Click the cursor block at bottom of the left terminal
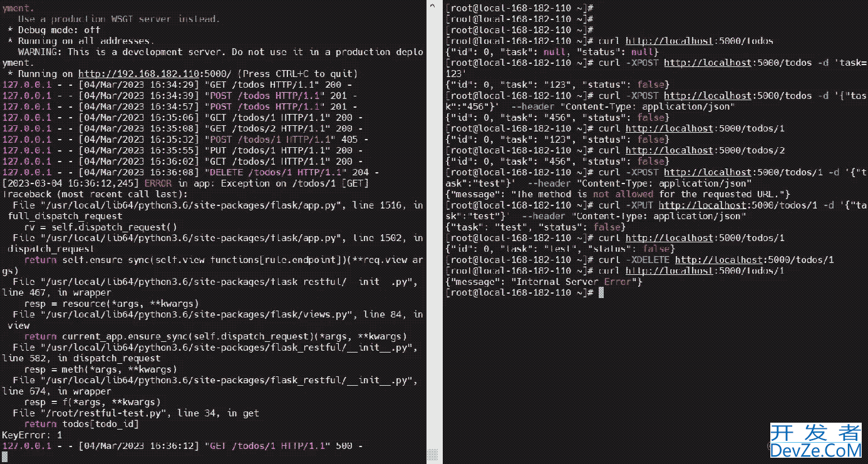Viewport: 868px width, 464px height. (5, 457)
